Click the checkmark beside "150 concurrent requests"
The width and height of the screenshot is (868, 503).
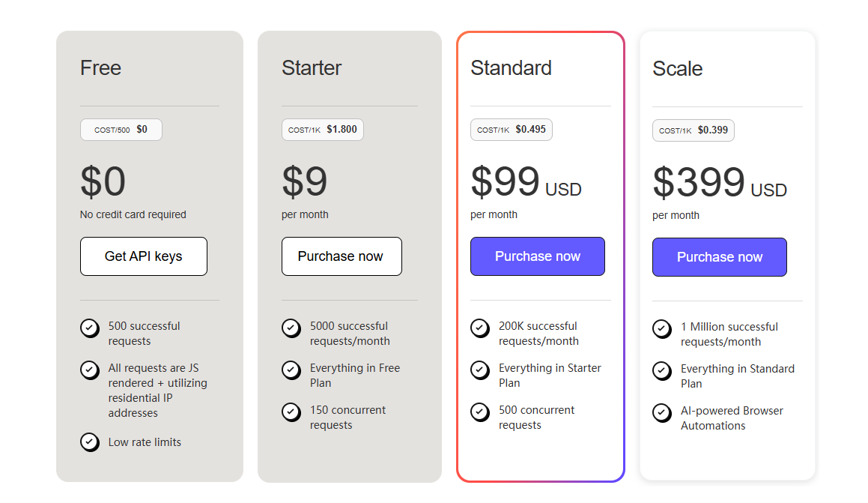291,412
